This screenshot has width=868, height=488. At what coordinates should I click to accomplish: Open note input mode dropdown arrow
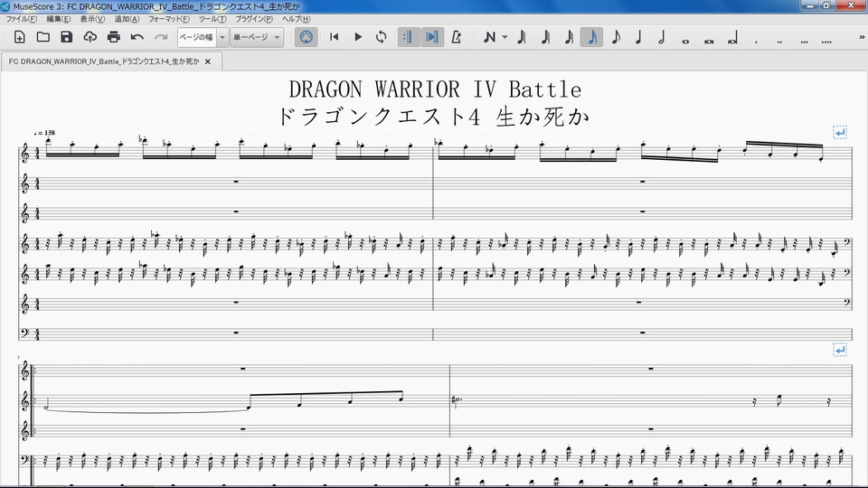505,37
